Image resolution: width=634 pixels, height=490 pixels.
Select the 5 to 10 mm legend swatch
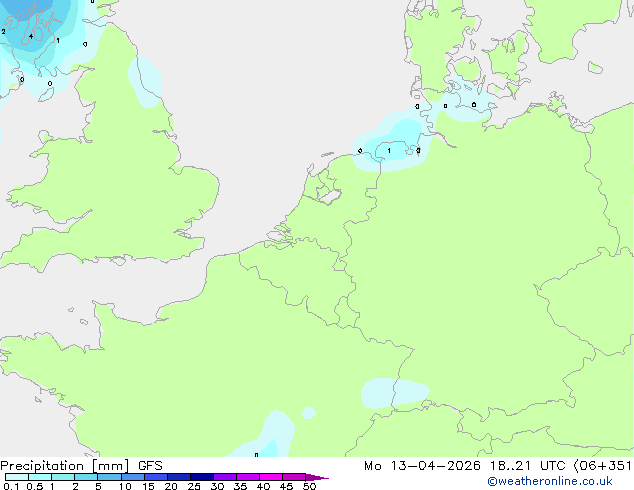[109, 477]
